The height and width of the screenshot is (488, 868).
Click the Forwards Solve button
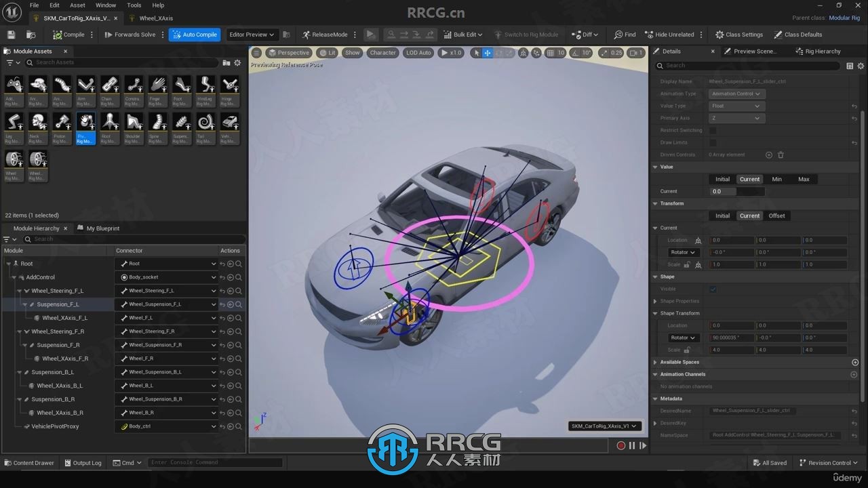(x=130, y=35)
